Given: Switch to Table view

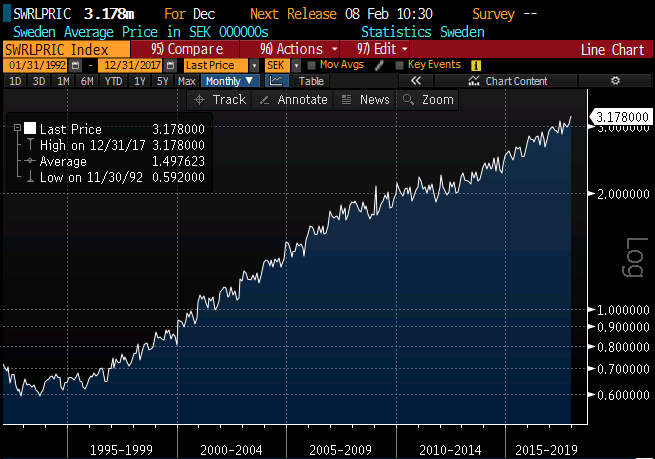Looking at the screenshot, I should tap(311, 81).
